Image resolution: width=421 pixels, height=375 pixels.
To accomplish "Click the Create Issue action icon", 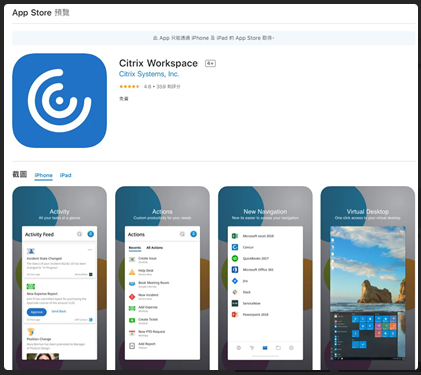I will [132, 259].
